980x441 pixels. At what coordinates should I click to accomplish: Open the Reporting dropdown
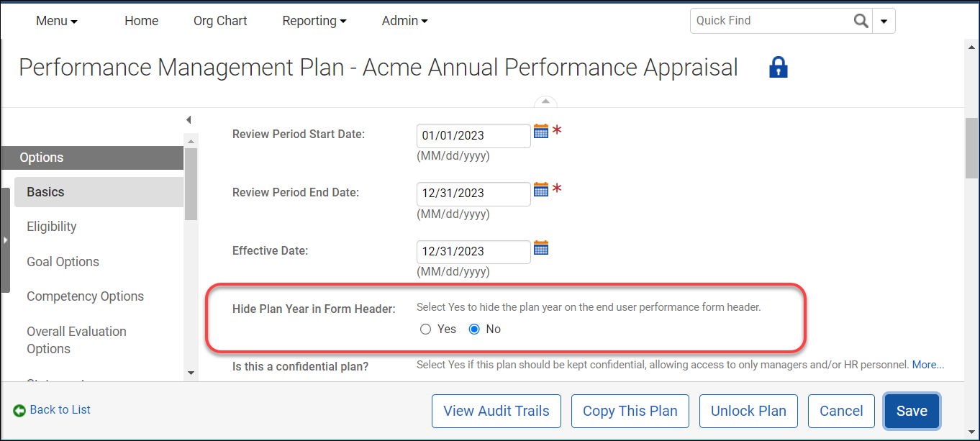click(x=314, y=21)
